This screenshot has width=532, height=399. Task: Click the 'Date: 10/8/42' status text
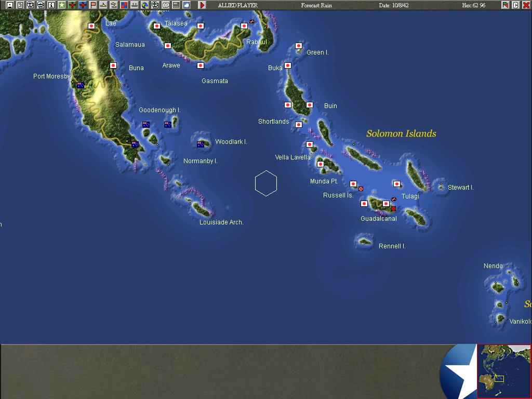click(x=394, y=5)
